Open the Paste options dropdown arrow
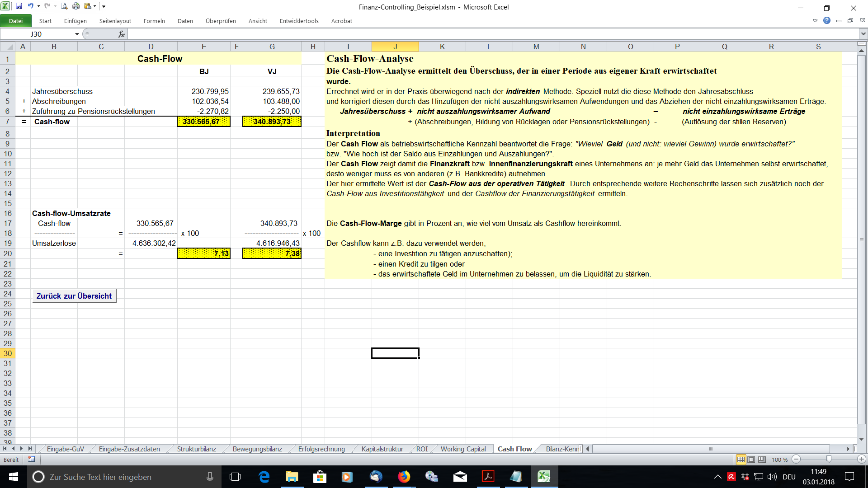Image resolution: width=868 pixels, height=488 pixels. pos(95,6)
